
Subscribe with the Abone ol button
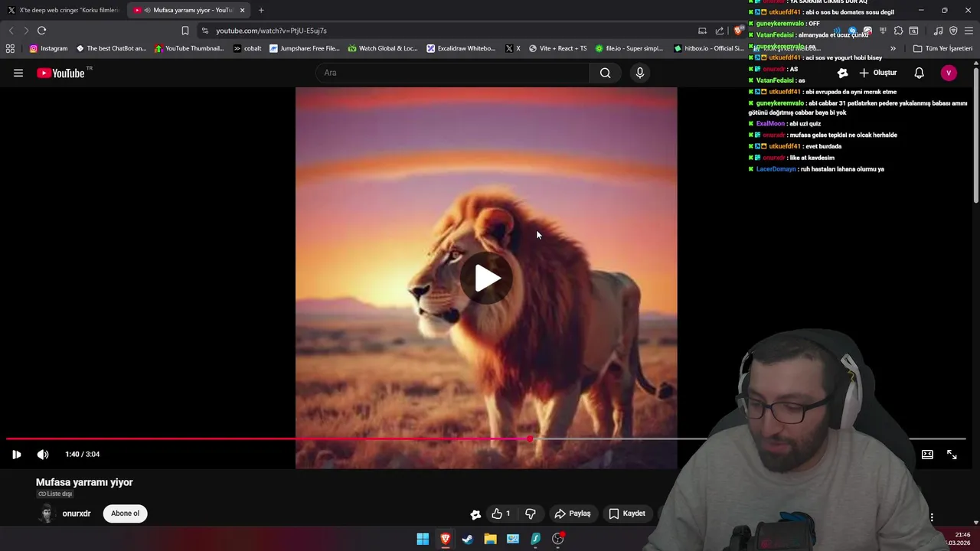(125, 514)
